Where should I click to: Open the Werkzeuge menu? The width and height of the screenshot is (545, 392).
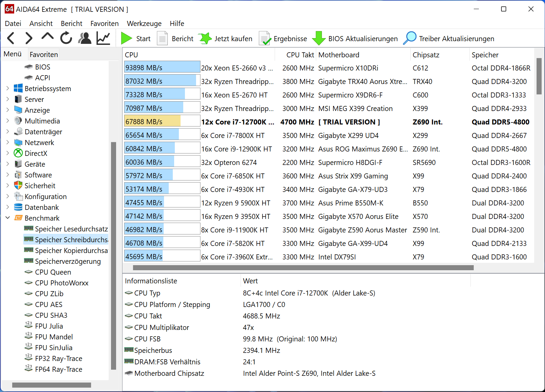tap(144, 23)
